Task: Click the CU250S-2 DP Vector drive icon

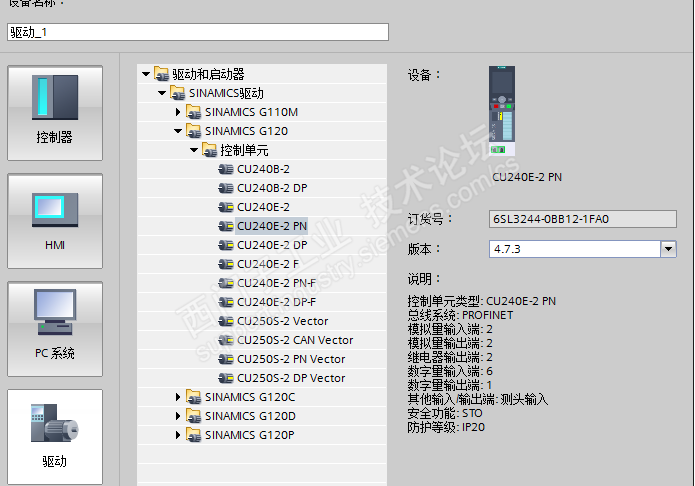Action: [x=226, y=378]
